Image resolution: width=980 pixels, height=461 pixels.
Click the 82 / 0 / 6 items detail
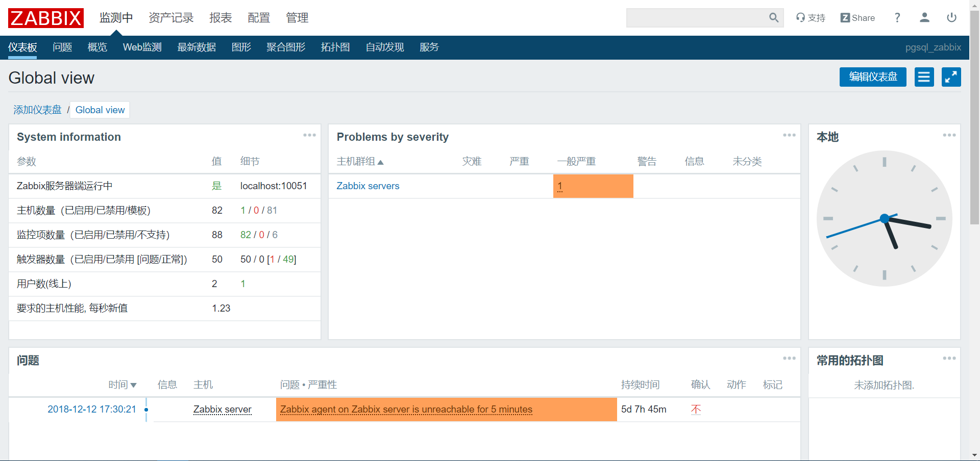(259, 235)
